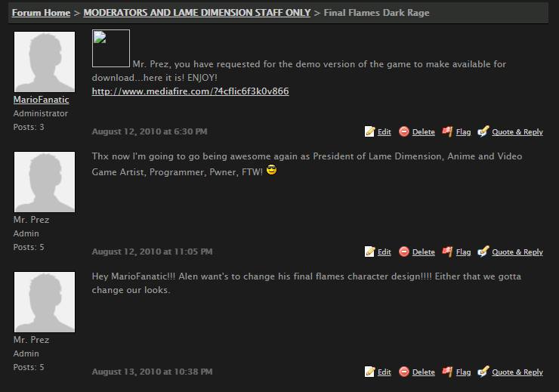Screen dimensions: 559x392
Task: Click the red Delete icon on the 11:05 PM post
Action: (x=404, y=252)
